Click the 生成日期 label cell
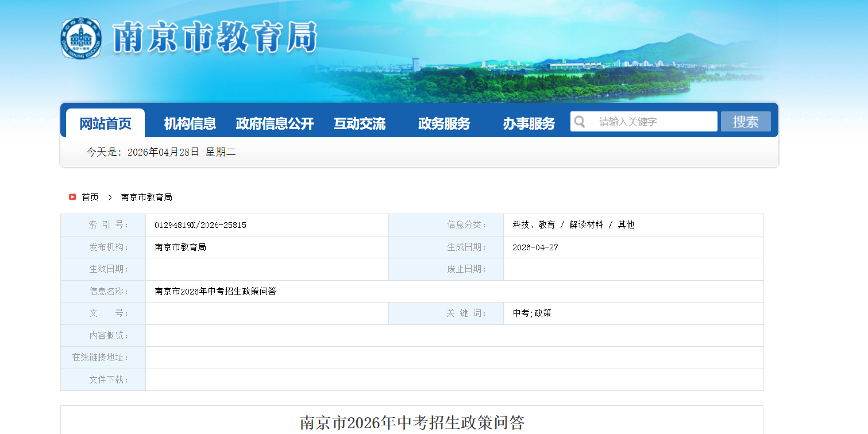Image resolution: width=868 pixels, height=434 pixels. coord(446,247)
